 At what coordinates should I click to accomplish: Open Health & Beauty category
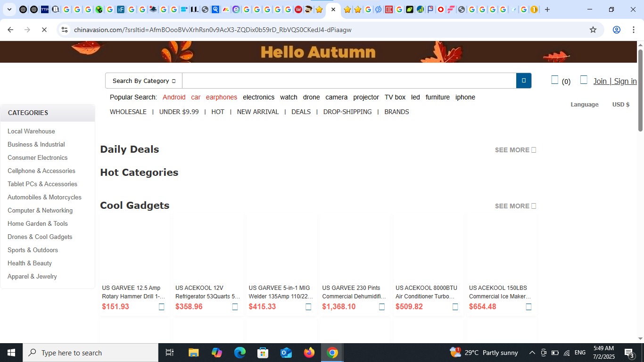pos(30,263)
